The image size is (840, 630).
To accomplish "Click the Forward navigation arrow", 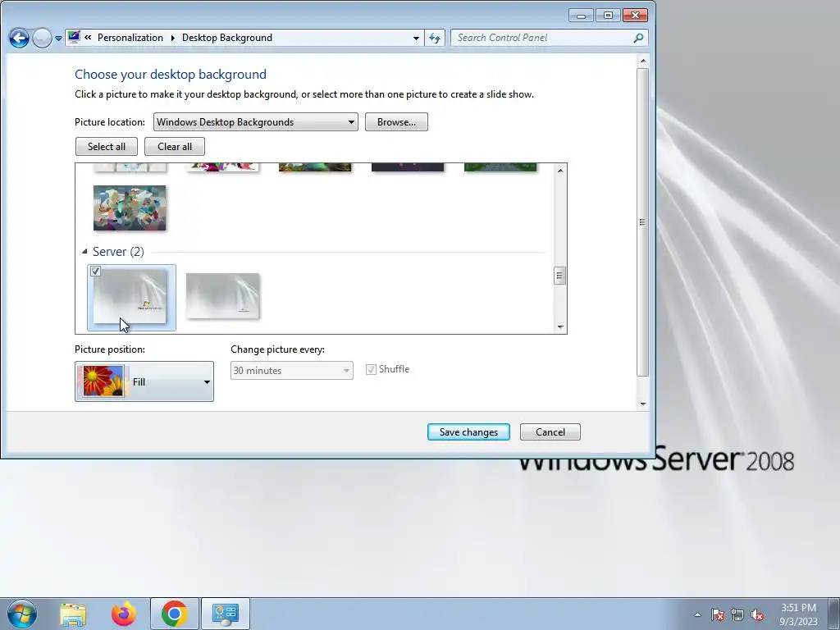I will (42, 38).
